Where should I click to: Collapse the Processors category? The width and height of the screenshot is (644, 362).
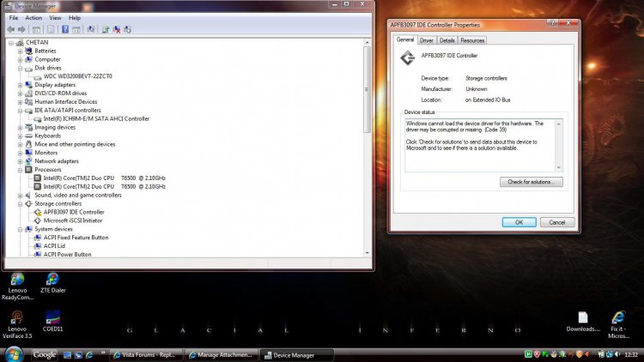tap(20, 170)
